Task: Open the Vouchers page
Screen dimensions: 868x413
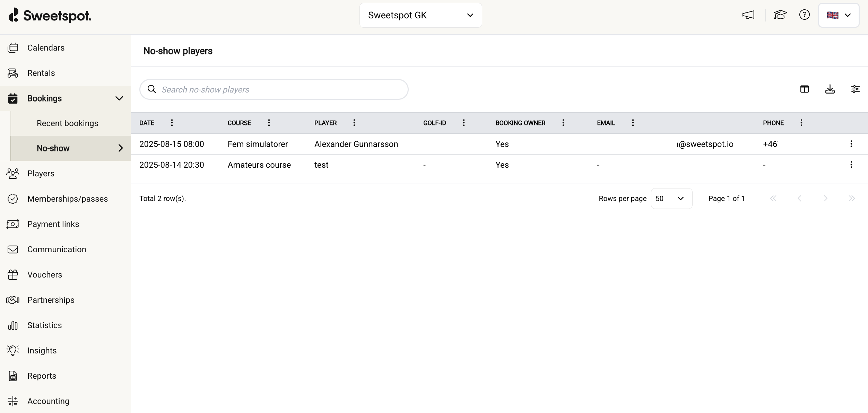Action: click(44, 275)
